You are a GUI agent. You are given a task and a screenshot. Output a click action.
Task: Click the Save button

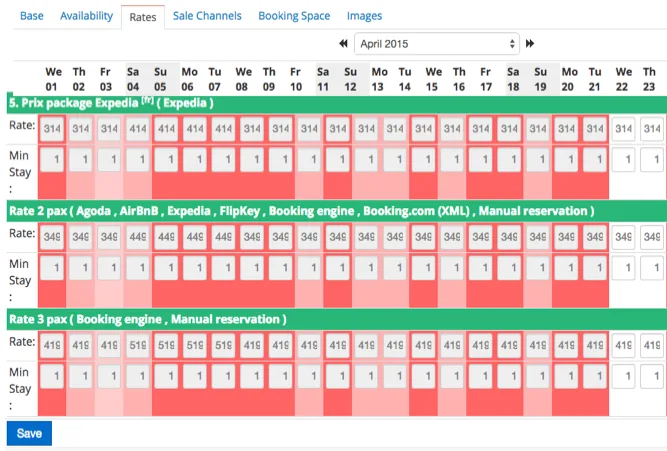tap(29, 433)
